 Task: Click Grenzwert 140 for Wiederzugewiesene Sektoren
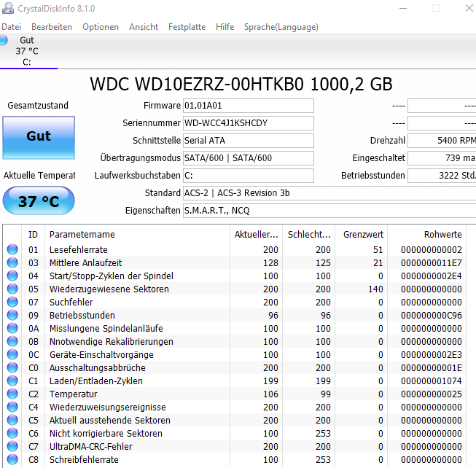point(375,289)
